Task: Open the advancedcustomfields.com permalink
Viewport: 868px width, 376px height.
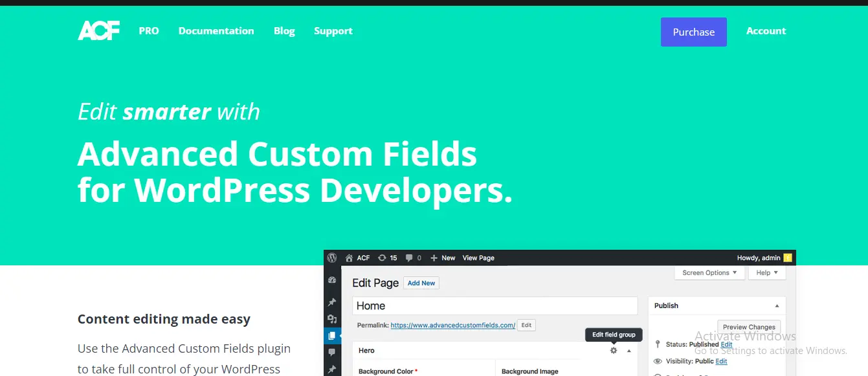Action: click(453, 326)
